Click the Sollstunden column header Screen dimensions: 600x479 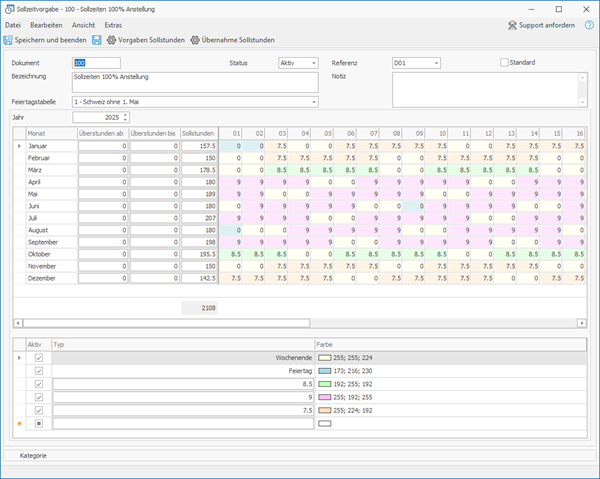199,134
